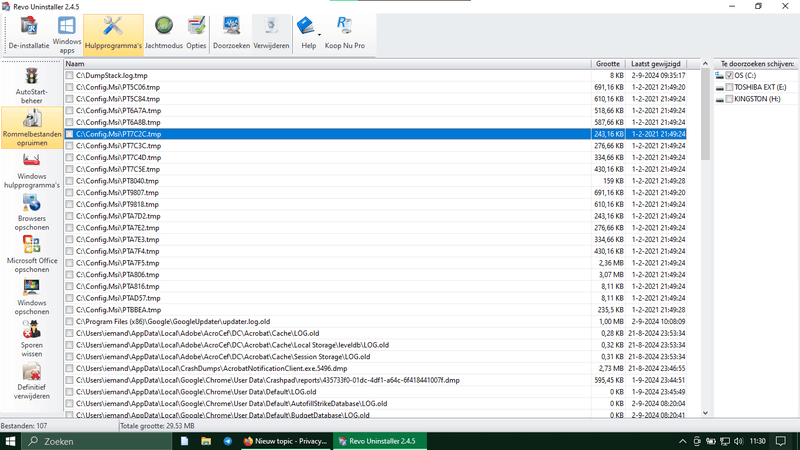Select the C:\Config.Msi\PTBBEA.tmp row

(376, 310)
